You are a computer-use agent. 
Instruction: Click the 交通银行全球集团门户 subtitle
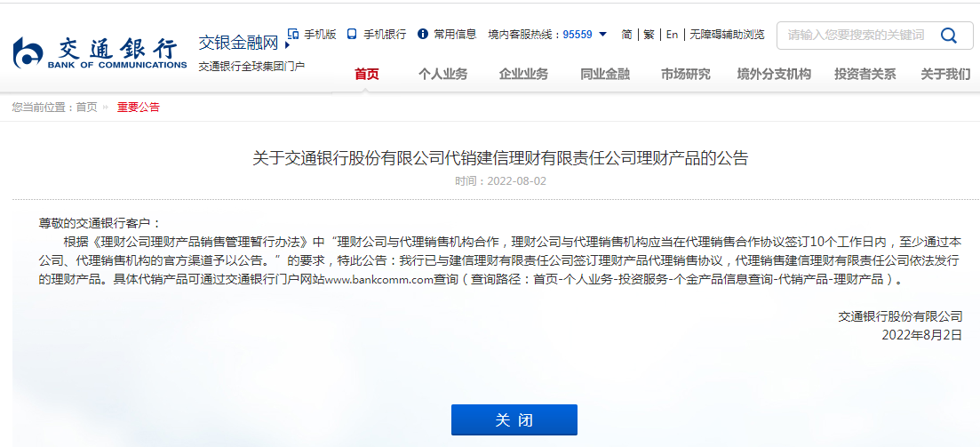coord(251,66)
